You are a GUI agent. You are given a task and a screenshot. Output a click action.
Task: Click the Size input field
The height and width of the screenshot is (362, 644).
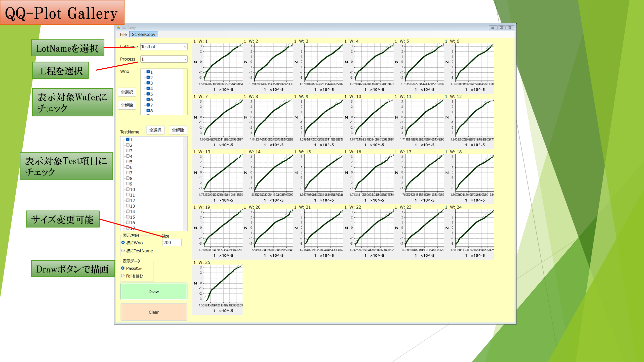coord(172,243)
